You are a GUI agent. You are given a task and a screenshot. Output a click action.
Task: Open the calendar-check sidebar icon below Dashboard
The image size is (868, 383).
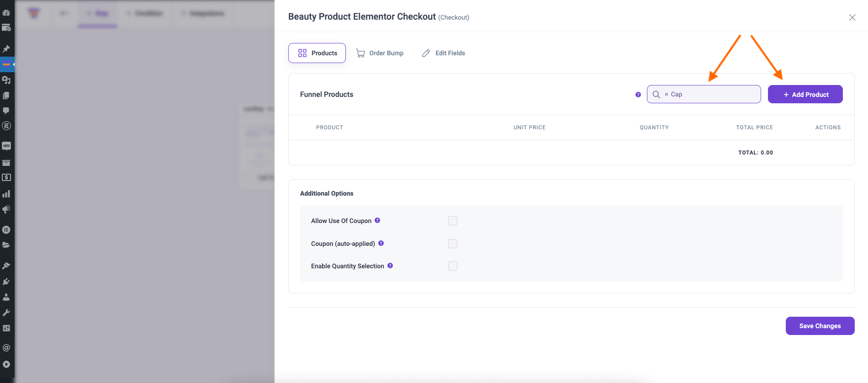click(x=6, y=28)
